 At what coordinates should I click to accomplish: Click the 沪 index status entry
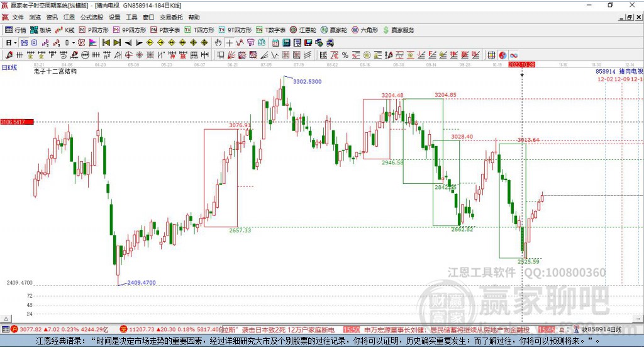click(x=60, y=329)
